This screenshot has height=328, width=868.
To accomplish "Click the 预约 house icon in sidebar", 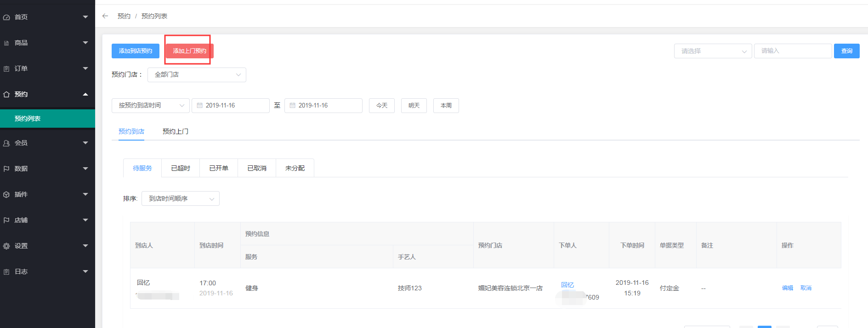I will click(x=6, y=95).
